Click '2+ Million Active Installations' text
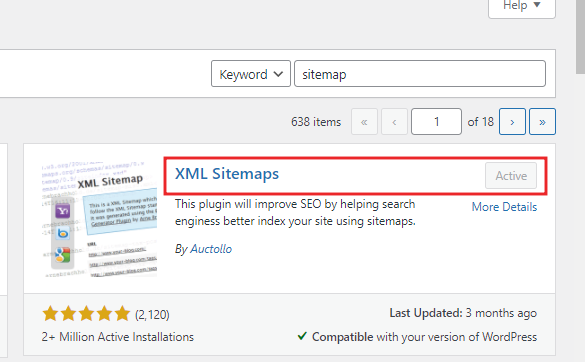The width and height of the screenshot is (585, 362). pos(118,337)
